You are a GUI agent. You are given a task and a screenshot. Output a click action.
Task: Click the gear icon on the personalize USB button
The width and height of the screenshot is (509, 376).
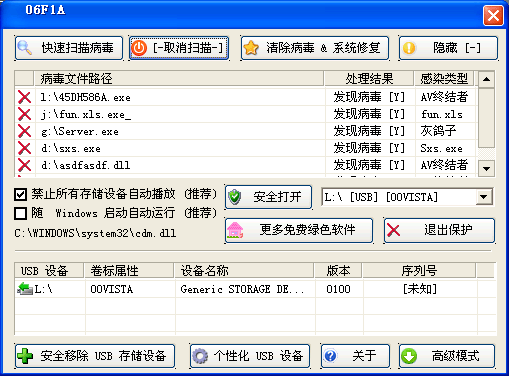tap(200, 356)
